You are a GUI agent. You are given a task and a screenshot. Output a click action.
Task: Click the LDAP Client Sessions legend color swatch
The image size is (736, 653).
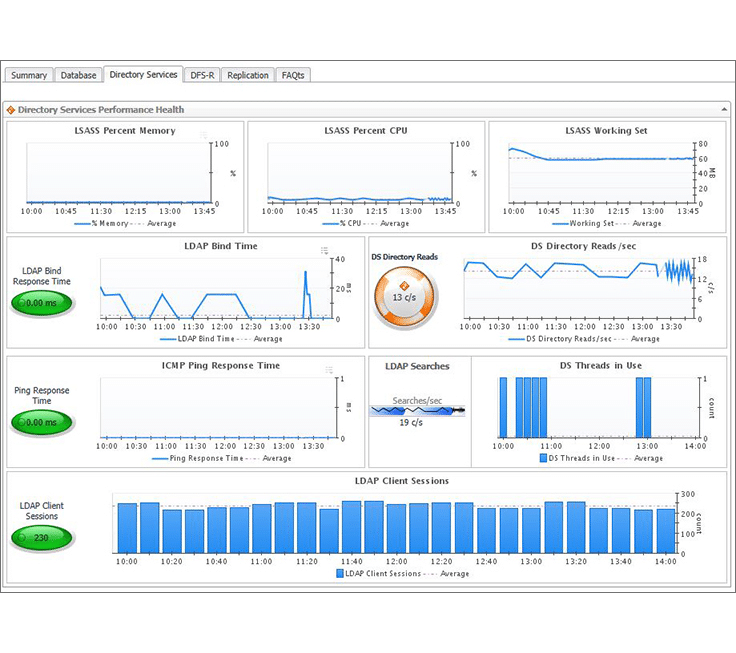(x=340, y=573)
